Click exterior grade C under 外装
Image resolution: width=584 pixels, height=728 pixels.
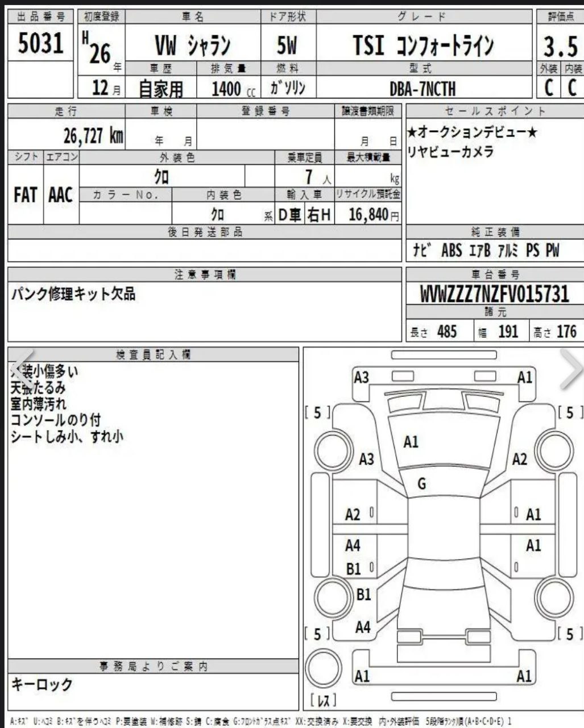point(549,88)
